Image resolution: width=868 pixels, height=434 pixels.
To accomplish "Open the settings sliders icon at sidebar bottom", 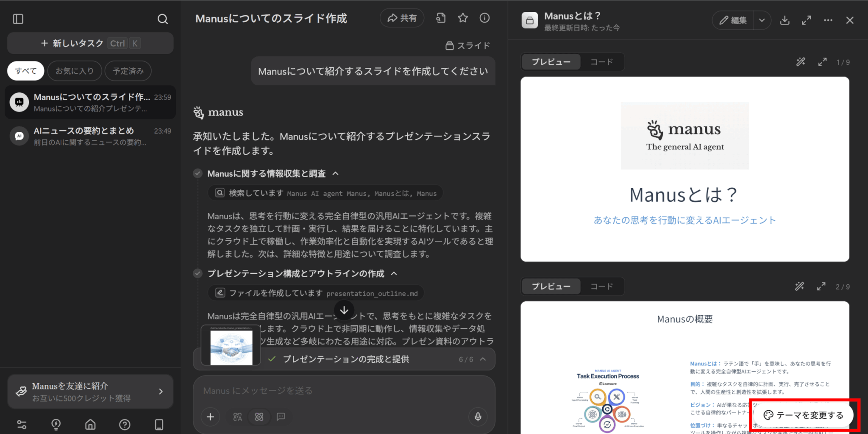I will (22, 424).
